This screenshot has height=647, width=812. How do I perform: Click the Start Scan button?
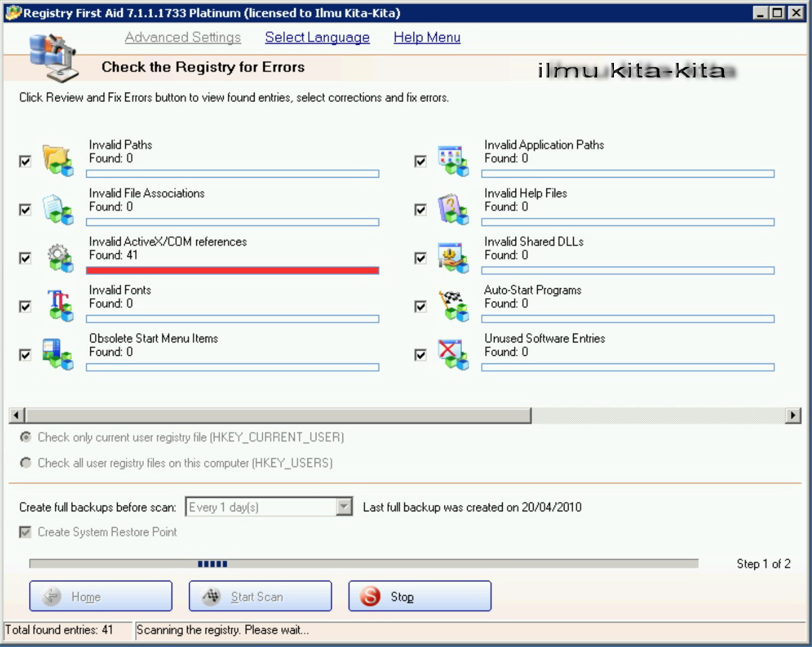pos(260,596)
